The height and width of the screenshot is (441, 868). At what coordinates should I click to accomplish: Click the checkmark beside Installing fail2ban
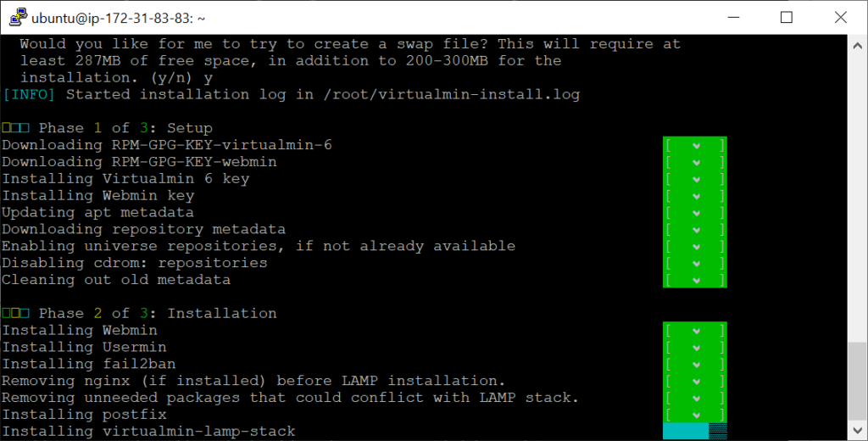tap(695, 365)
